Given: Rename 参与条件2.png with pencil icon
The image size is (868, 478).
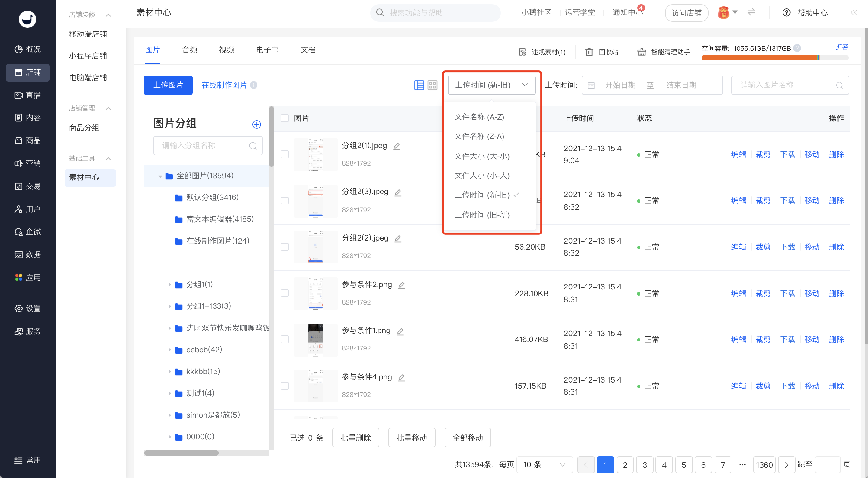Looking at the screenshot, I should pyautogui.click(x=401, y=285).
